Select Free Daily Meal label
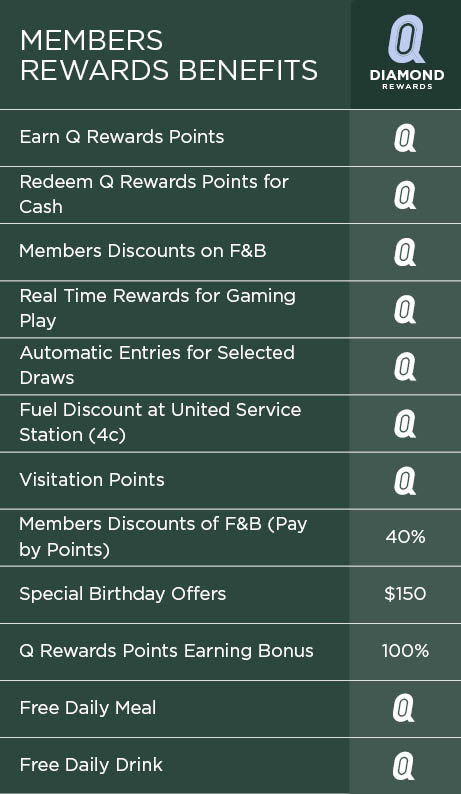The height and width of the screenshot is (794, 461). (88, 708)
